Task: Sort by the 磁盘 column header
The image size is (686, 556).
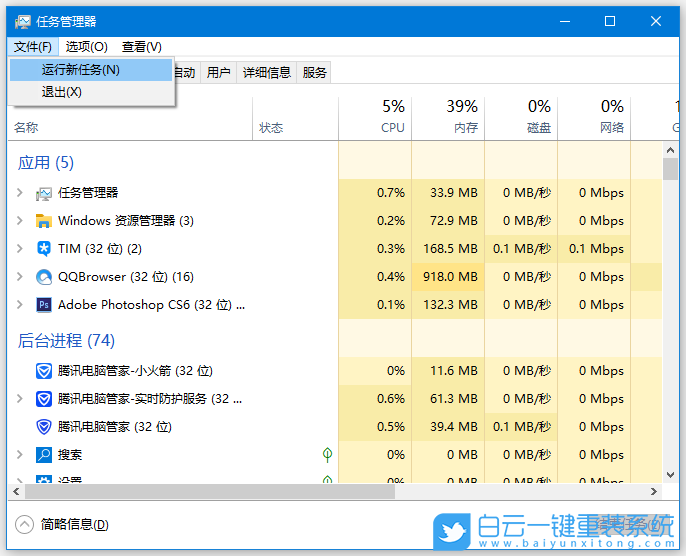Action: click(521, 118)
